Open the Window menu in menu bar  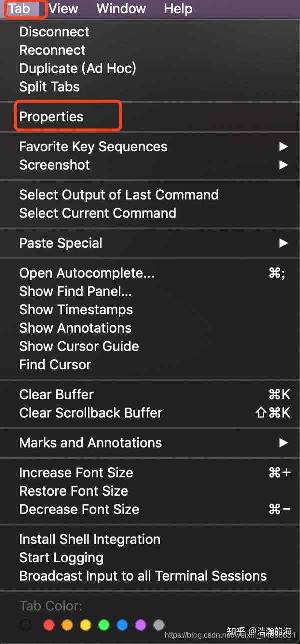click(121, 9)
